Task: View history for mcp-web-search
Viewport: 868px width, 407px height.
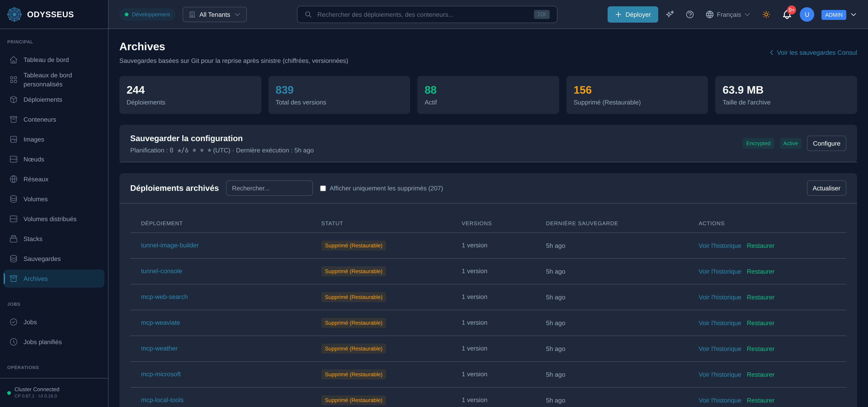Action: [720, 297]
